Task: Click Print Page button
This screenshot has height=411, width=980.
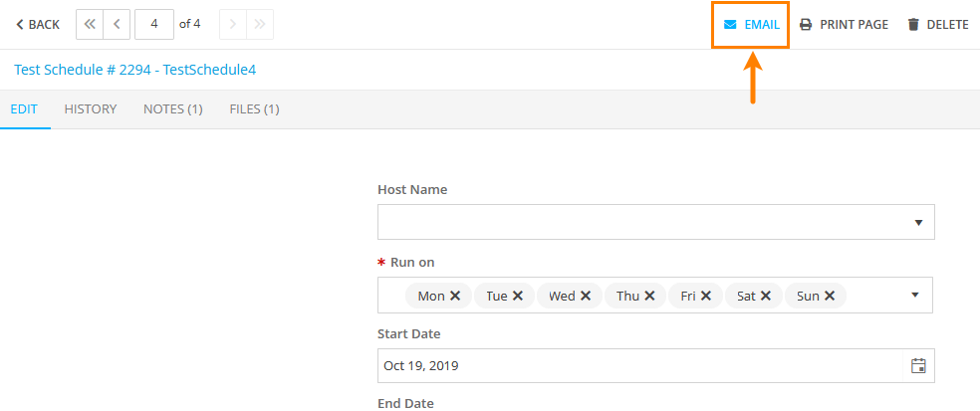Action: point(844,25)
